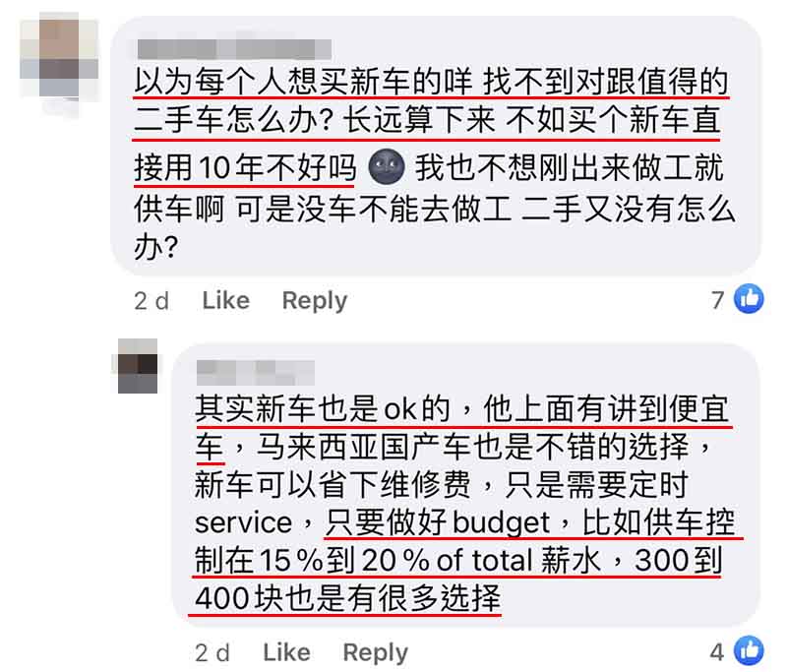This screenshot has height=672, width=787.
Task: Click the '2 d' timestamp of first comment
Action: 151,301
